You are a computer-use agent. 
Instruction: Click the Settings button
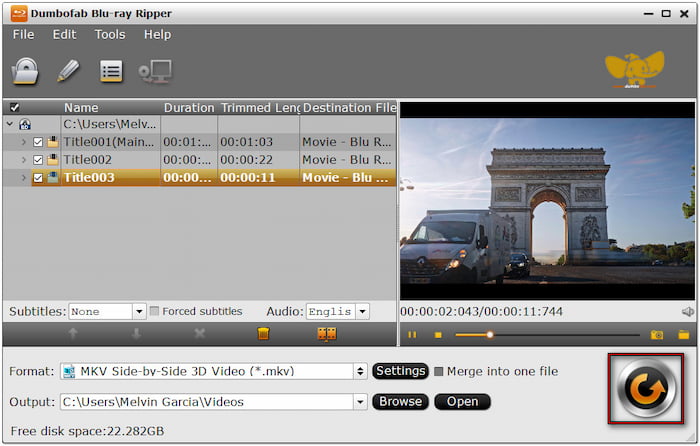coord(400,371)
